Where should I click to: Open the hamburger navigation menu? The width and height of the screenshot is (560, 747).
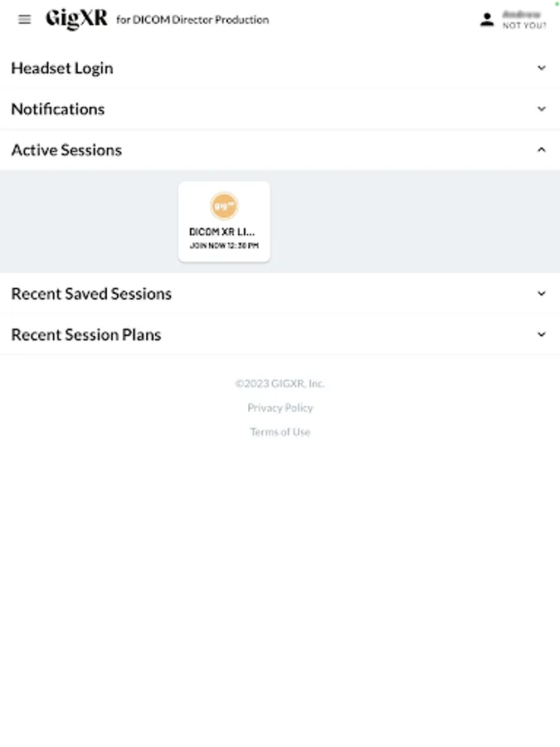[24, 20]
